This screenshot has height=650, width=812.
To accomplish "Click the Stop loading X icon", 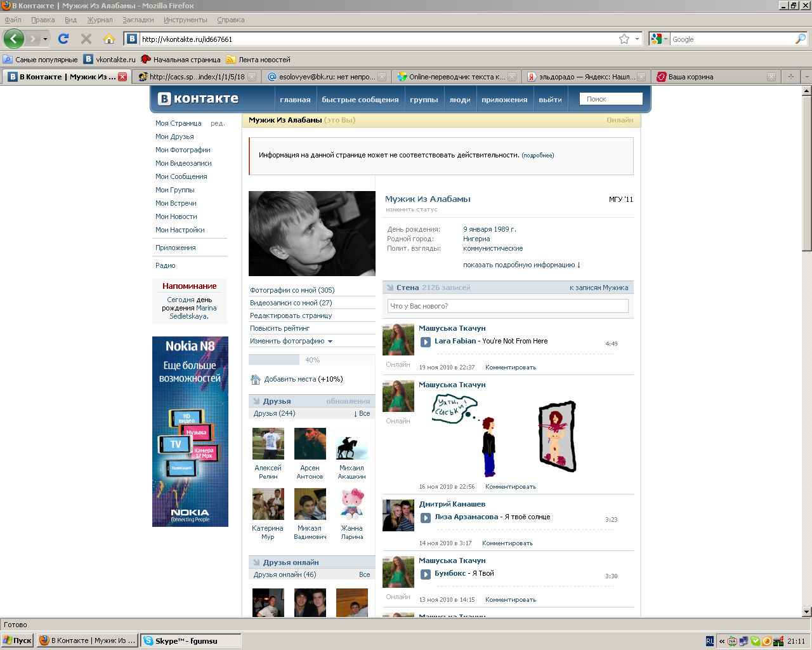I will [86, 39].
